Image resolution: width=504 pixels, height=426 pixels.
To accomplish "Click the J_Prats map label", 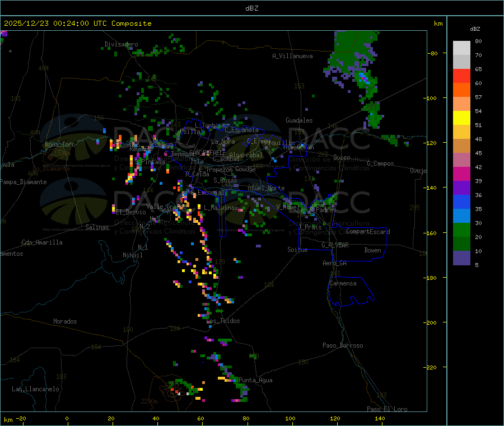I will [x=310, y=227].
